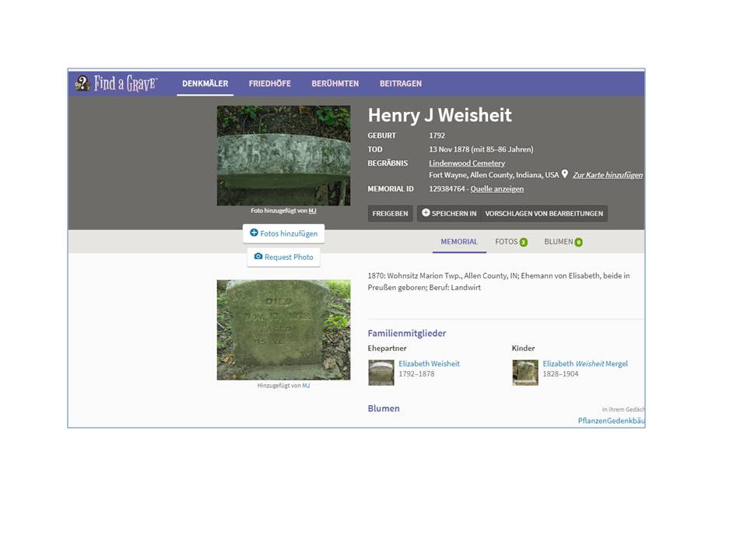Open the Denkmäler menu
Viewport: 747px width, 560px height.
(205, 83)
